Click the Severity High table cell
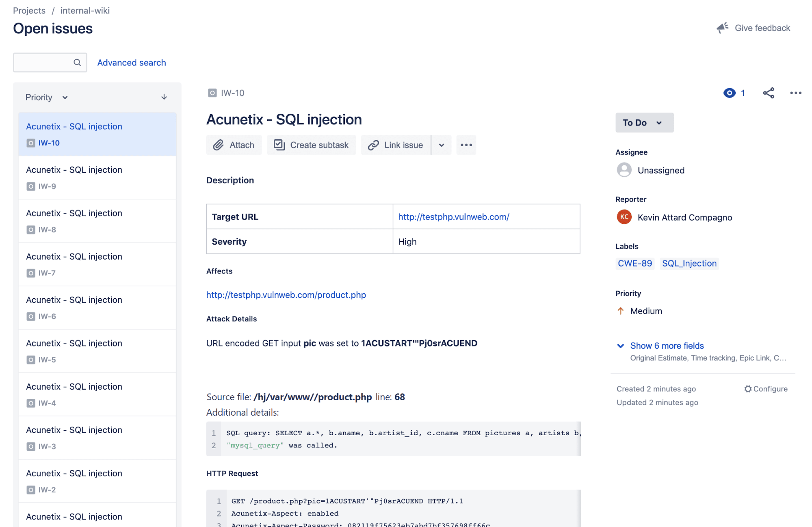 click(486, 242)
